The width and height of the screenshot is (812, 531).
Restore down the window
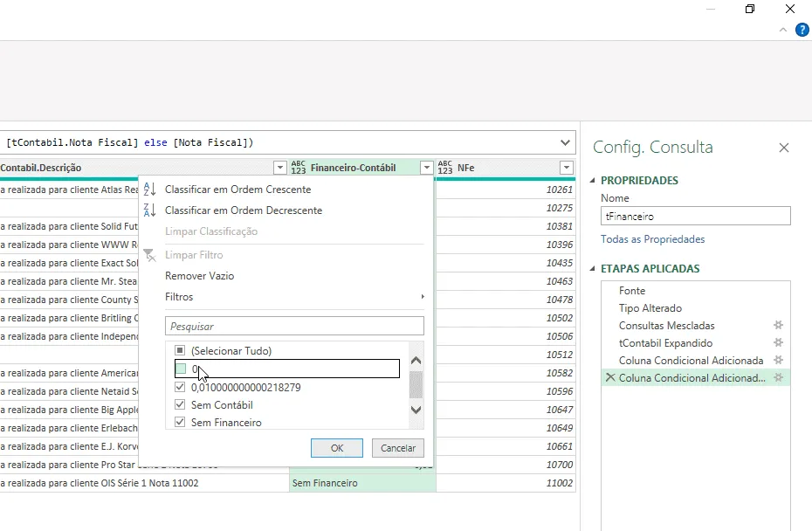pos(750,9)
